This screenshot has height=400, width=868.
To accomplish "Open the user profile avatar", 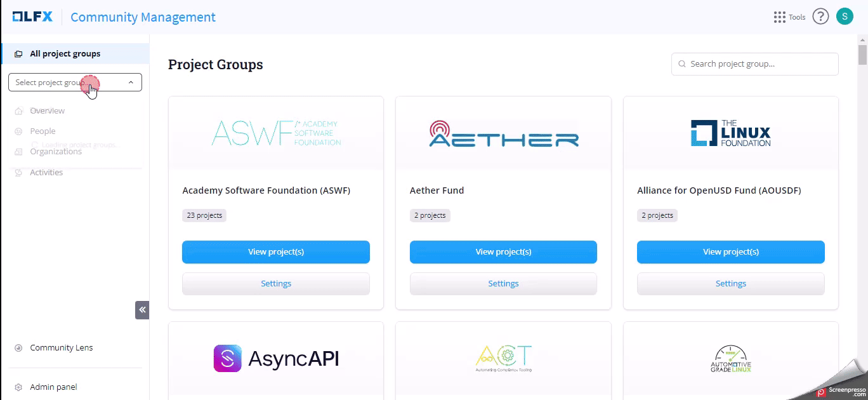I will (x=845, y=17).
